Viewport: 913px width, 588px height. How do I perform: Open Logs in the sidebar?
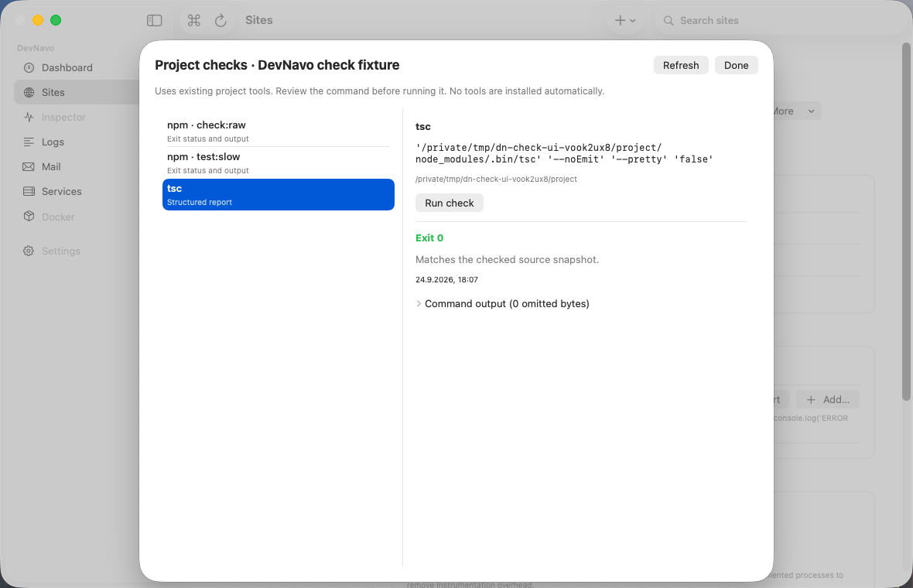[77, 142]
